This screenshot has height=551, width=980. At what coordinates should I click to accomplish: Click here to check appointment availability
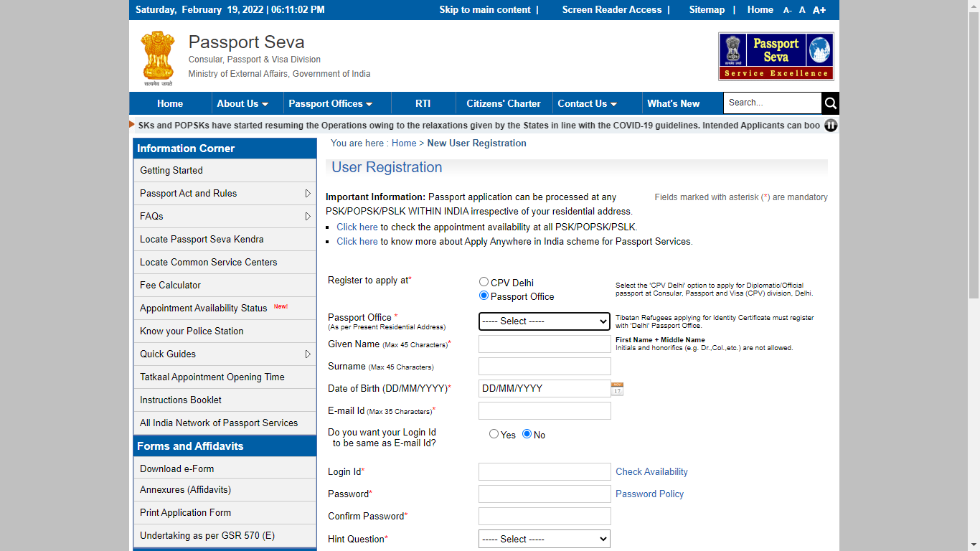[x=357, y=227]
